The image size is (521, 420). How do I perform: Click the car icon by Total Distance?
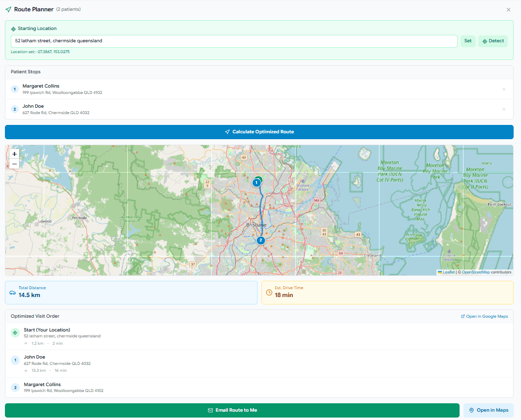[13, 293]
